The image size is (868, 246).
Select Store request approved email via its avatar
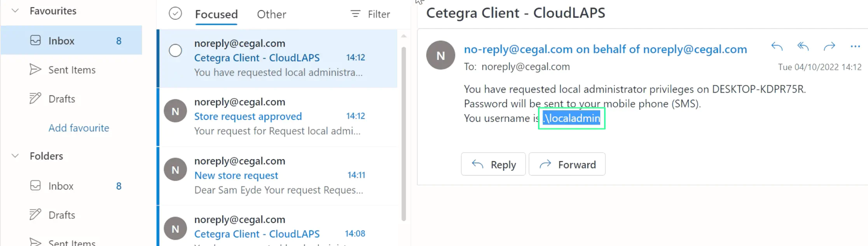175,111
